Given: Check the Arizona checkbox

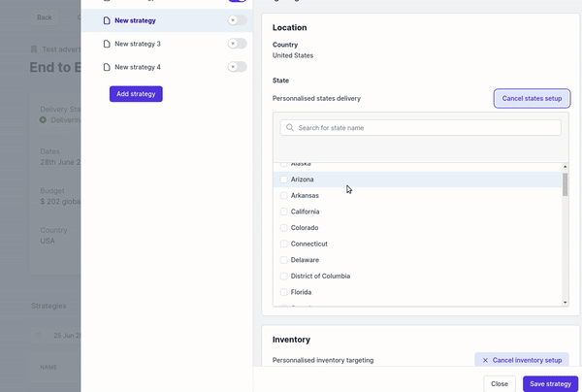Looking at the screenshot, I should 284,180.
